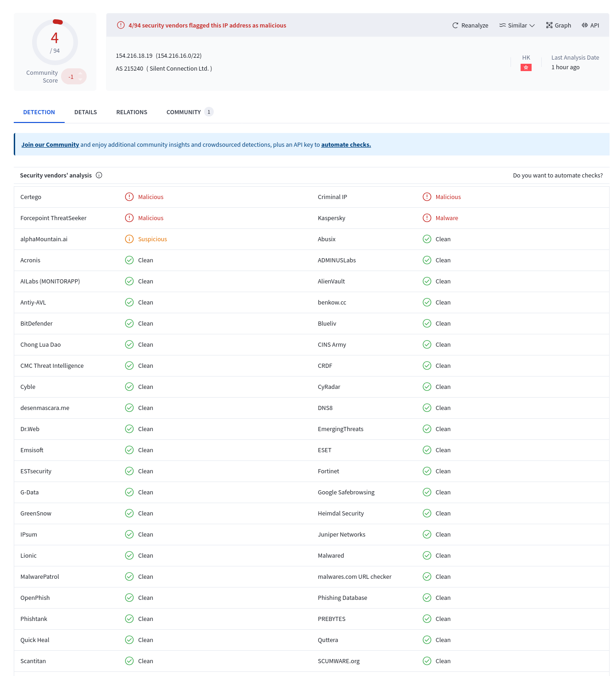Click the Quttera clean check icon

click(x=427, y=640)
